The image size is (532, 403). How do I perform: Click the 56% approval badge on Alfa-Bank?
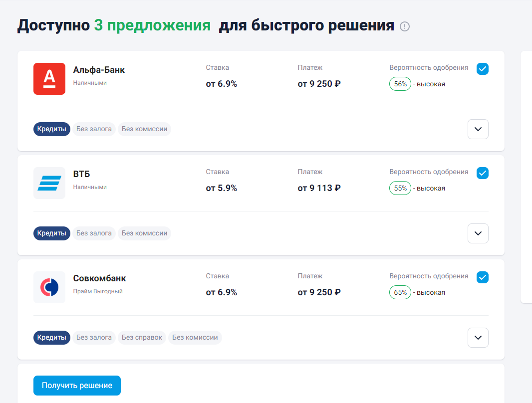click(400, 84)
